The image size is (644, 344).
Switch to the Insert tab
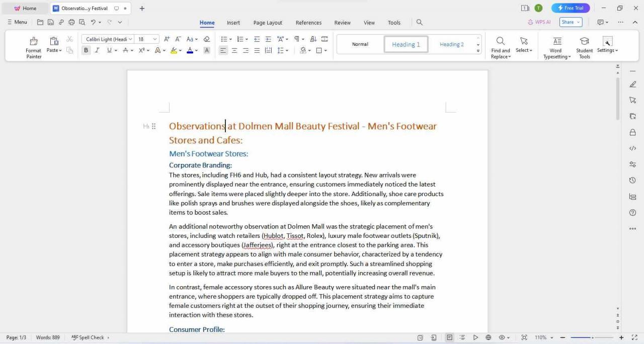tap(233, 23)
